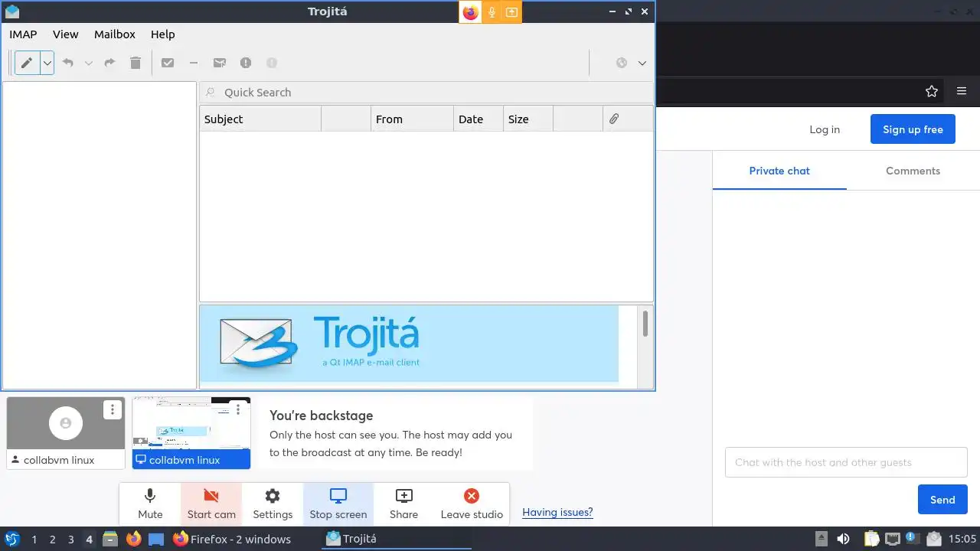Launch Firefox from taskbar quick launch

134,539
